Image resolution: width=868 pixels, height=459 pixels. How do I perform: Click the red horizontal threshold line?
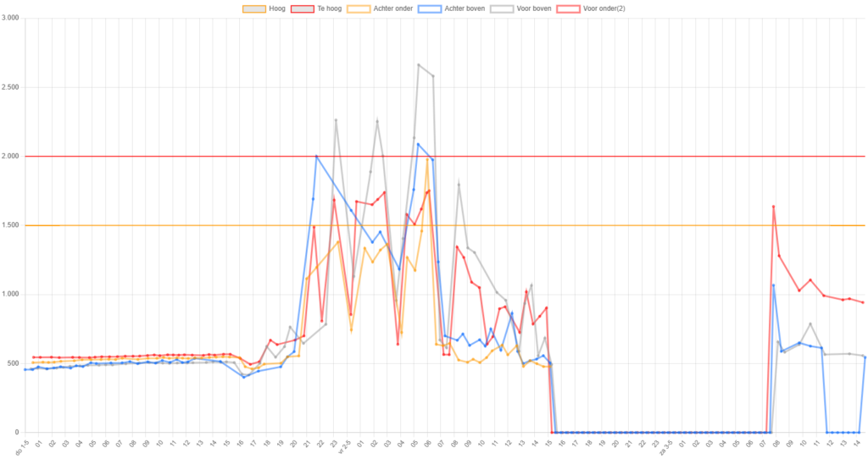tap(170, 156)
